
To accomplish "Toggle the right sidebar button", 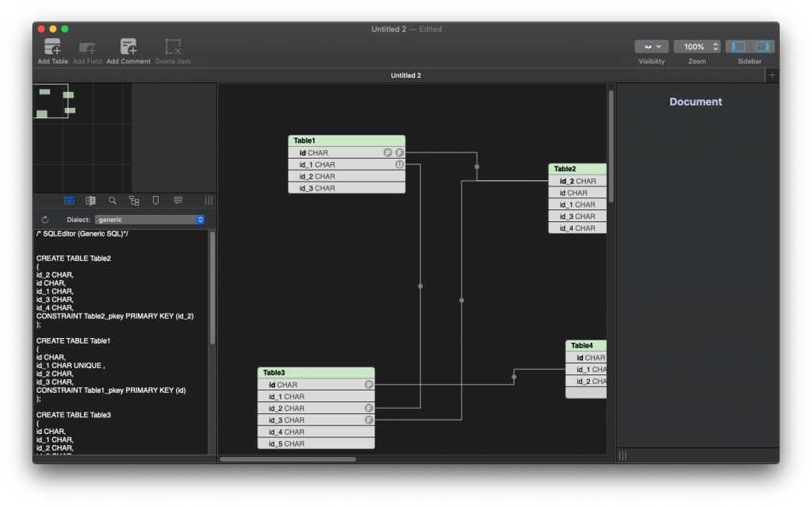I will click(762, 47).
